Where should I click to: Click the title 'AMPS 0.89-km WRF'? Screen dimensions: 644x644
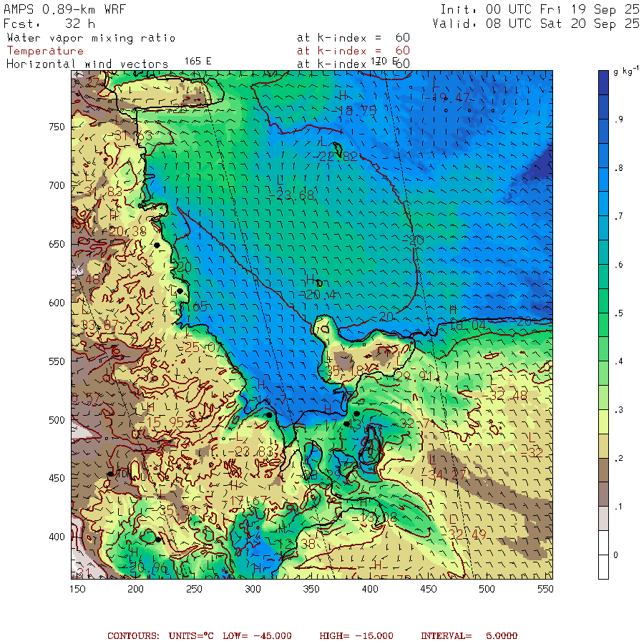coord(64,9)
